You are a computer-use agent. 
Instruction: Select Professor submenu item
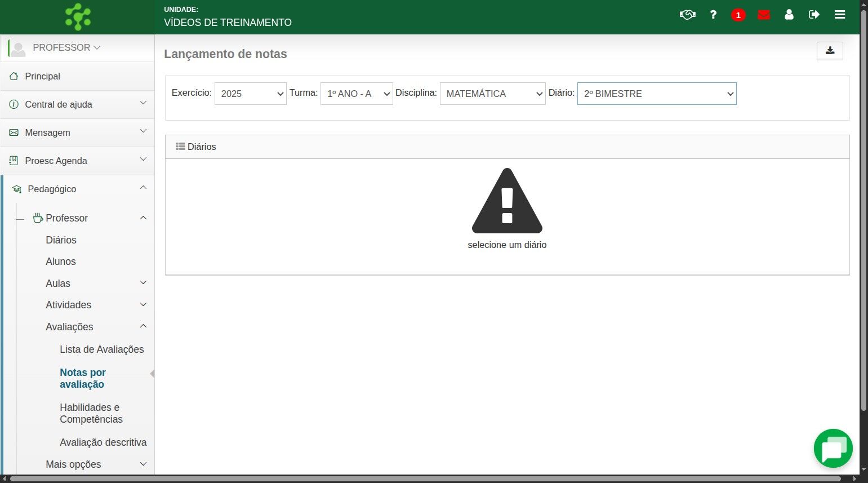coord(67,218)
